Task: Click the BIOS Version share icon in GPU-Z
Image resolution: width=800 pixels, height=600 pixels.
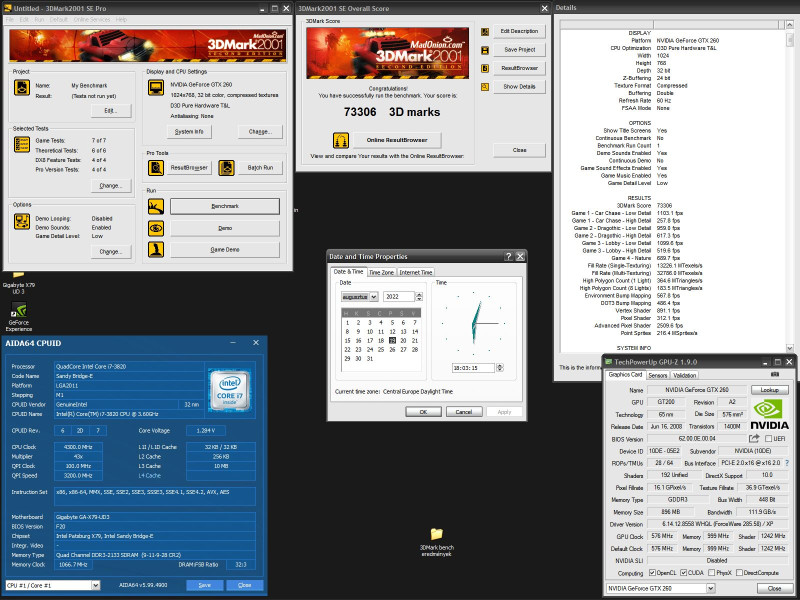Action: point(754,438)
